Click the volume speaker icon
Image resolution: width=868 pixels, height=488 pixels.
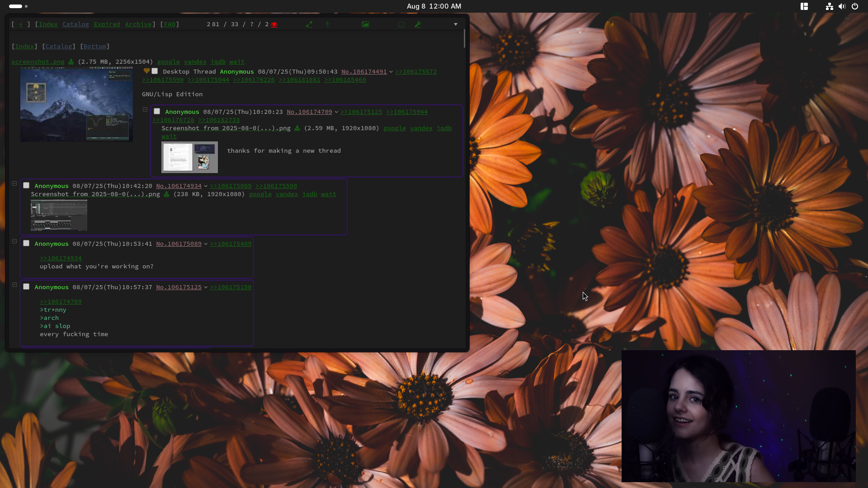coord(842,6)
